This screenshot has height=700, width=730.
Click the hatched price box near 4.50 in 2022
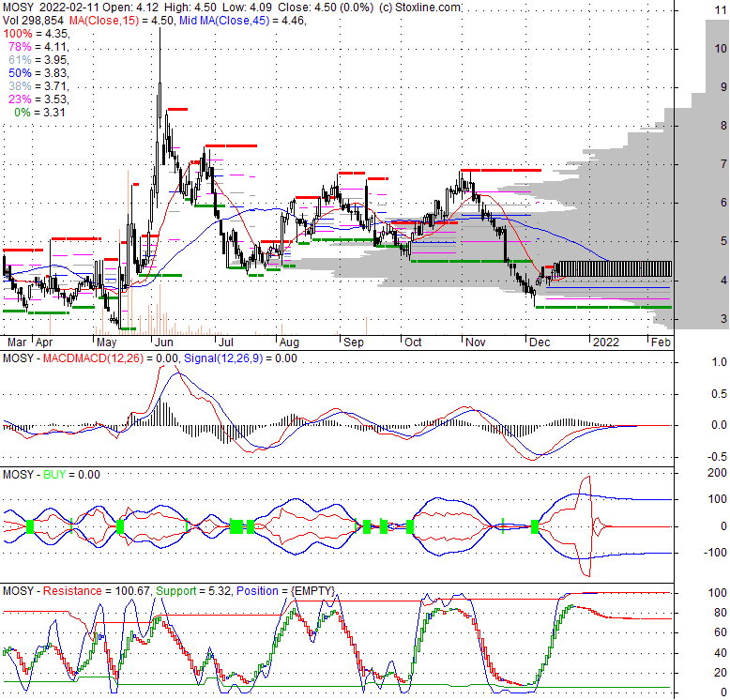pyautogui.click(x=615, y=268)
